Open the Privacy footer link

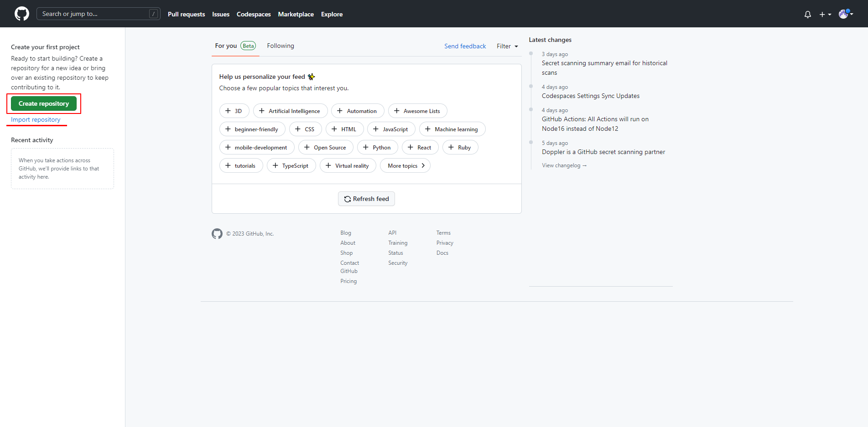click(x=445, y=243)
